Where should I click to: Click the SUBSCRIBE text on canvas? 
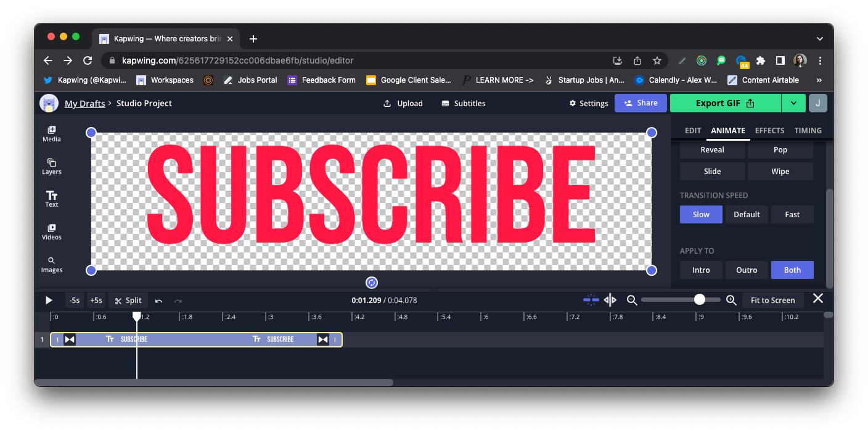tap(371, 194)
